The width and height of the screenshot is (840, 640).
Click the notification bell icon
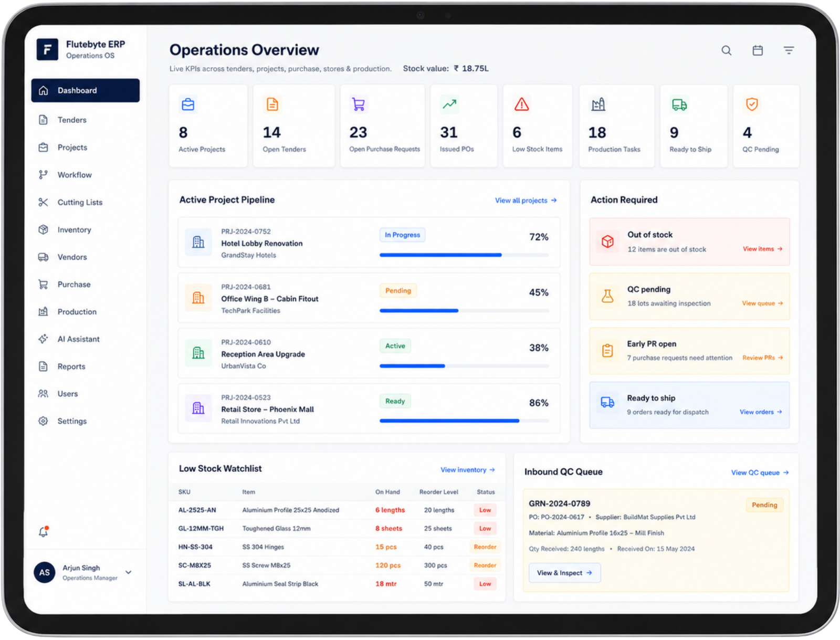point(44,532)
